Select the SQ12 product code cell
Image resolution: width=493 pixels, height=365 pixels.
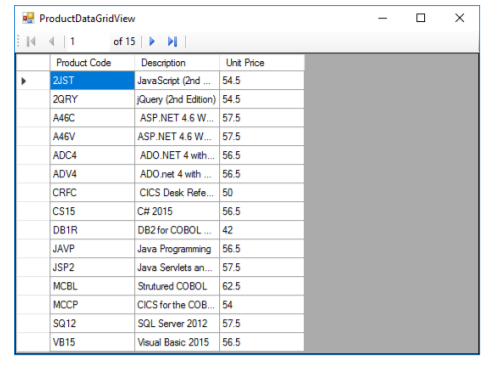coord(92,323)
